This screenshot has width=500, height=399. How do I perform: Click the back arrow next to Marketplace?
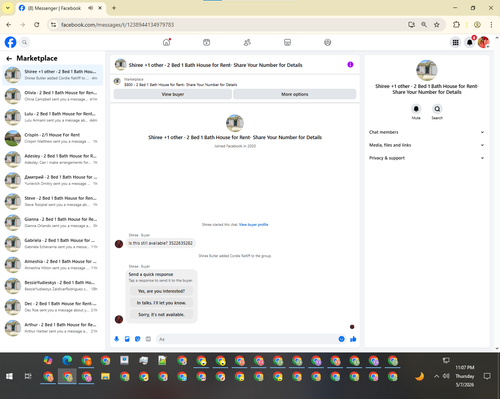9,59
